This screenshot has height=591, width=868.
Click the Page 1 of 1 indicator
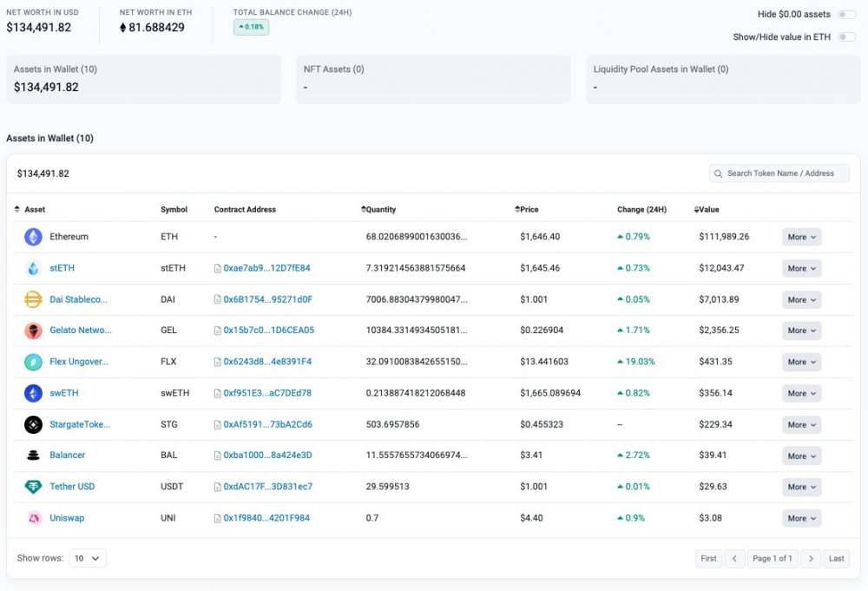click(773, 558)
